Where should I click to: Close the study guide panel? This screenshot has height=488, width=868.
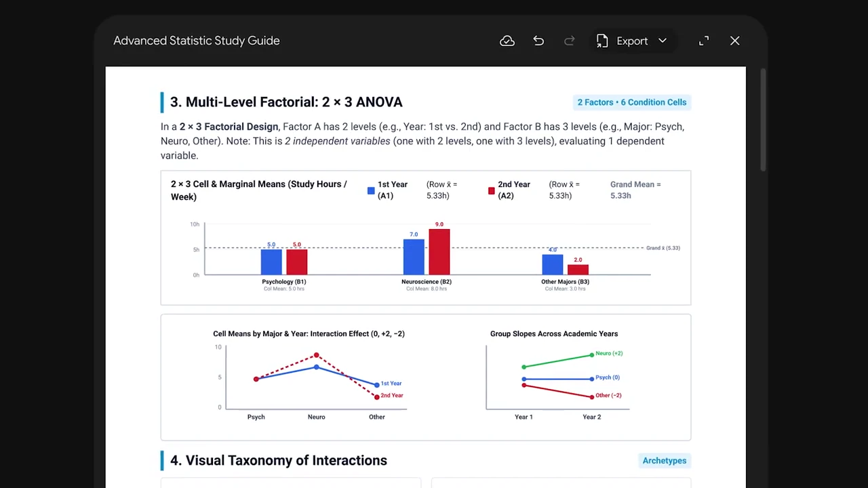click(735, 41)
